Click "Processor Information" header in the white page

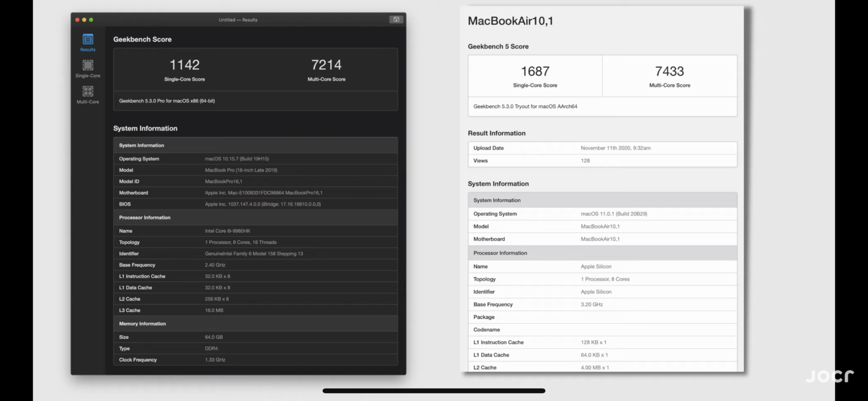[x=500, y=253]
